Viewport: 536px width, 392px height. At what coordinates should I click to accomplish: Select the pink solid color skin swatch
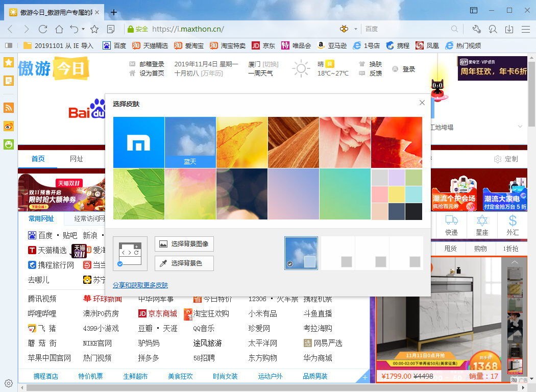(380, 194)
